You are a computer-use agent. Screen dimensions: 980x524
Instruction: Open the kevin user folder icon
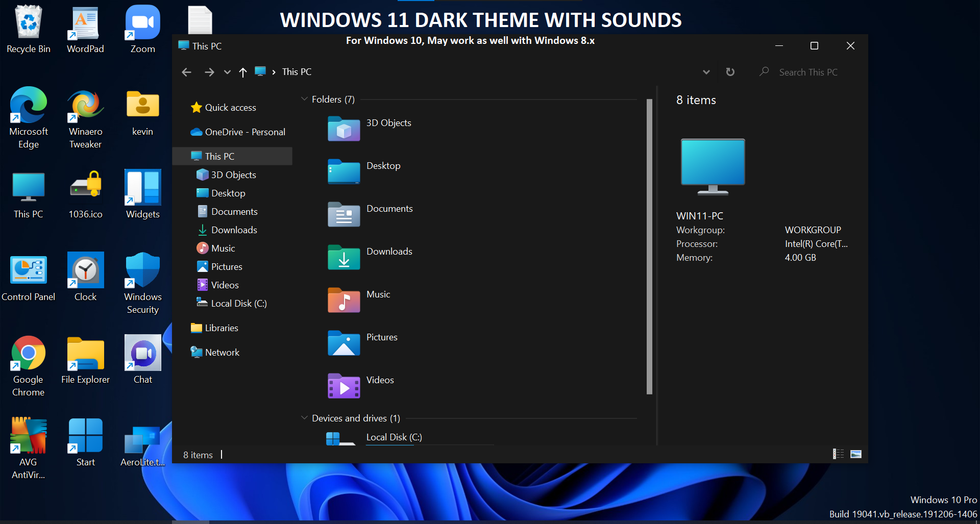142,112
